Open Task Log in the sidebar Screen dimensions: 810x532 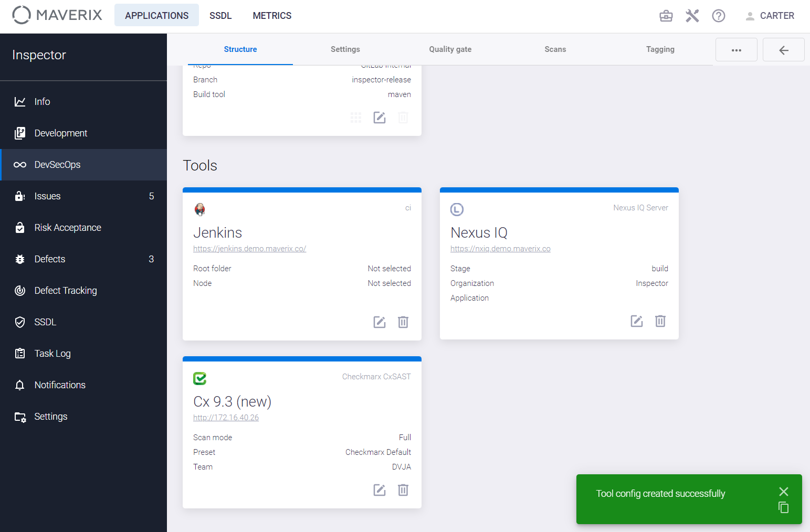pyautogui.click(x=83, y=354)
